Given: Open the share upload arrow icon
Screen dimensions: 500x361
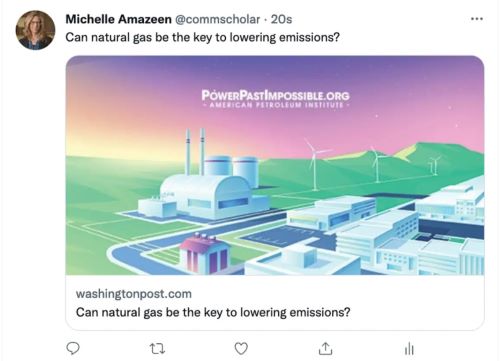Looking at the screenshot, I should 325,348.
